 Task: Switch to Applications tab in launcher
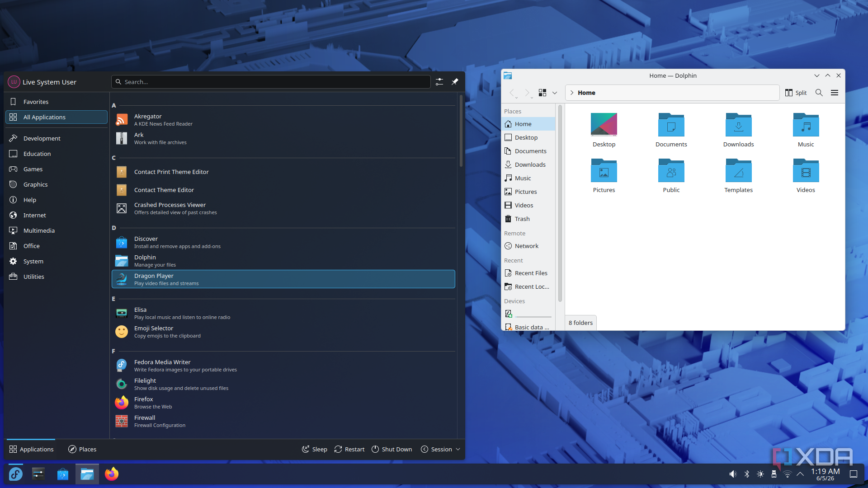pos(31,449)
